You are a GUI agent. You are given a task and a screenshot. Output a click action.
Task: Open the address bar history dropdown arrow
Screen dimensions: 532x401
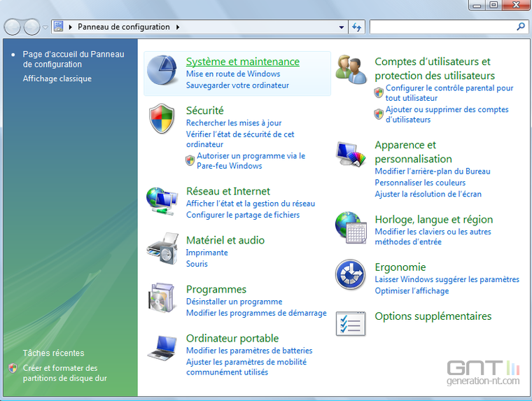point(342,27)
